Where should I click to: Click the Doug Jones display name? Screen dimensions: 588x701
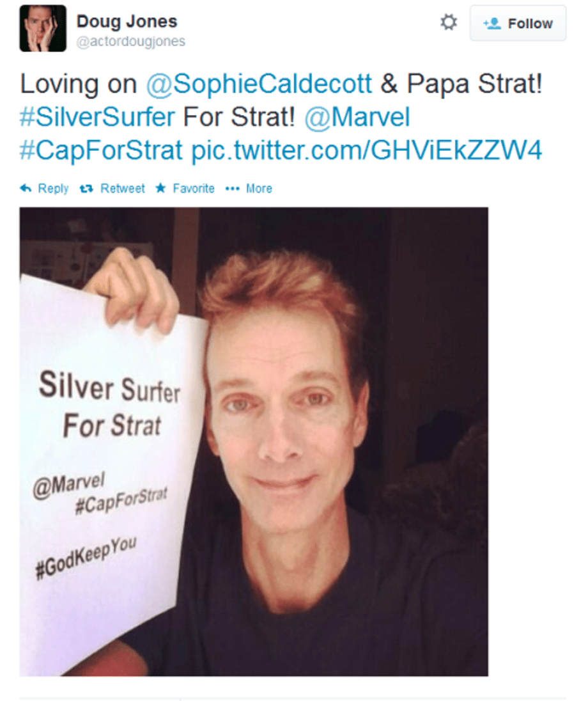pyautogui.click(x=127, y=21)
